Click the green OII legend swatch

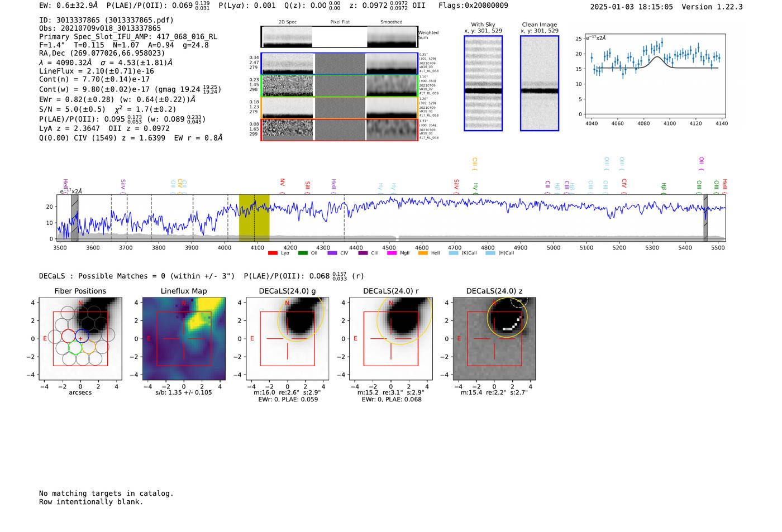click(303, 253)
